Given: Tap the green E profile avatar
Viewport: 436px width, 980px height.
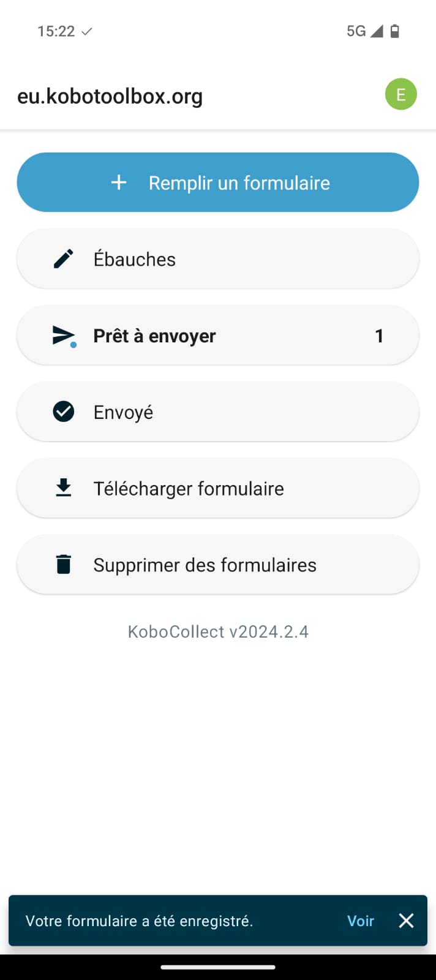Looking at the screenshot, I should coord(400,94).
